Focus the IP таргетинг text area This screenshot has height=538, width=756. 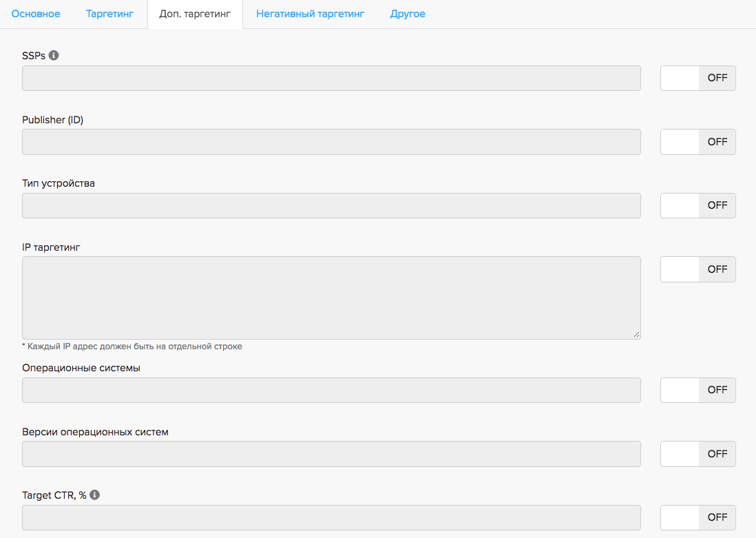pos(331,298)
